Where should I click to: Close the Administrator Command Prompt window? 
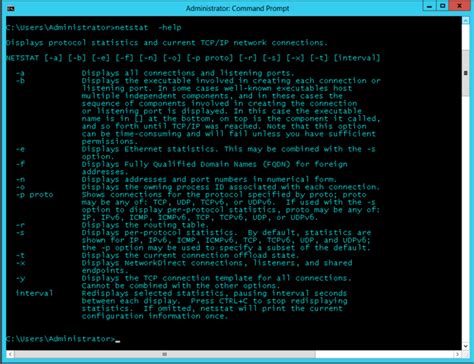click(459, 6)
